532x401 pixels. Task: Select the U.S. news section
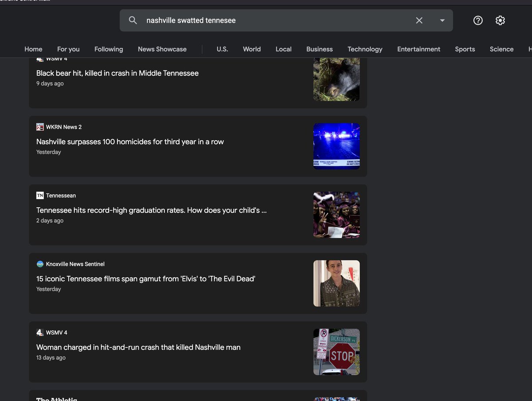pyautogui.click(x=222, y=49)
